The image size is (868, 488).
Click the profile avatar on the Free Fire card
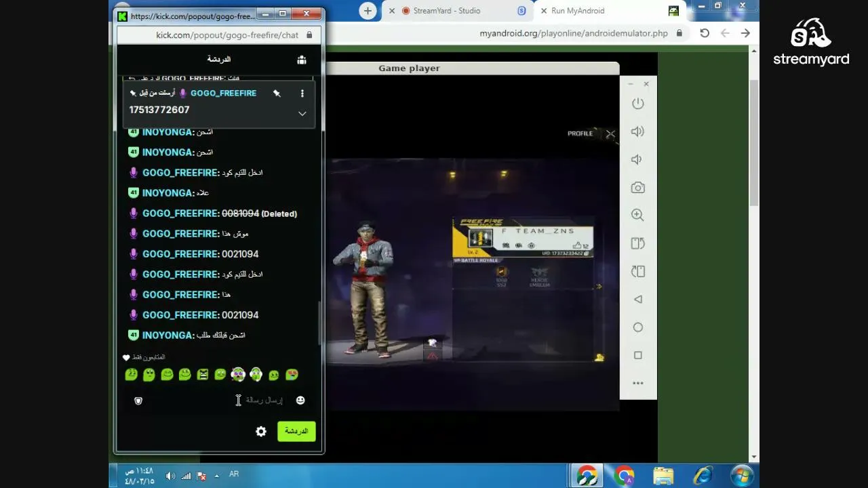pyautogui.click(x=480, y=239)
